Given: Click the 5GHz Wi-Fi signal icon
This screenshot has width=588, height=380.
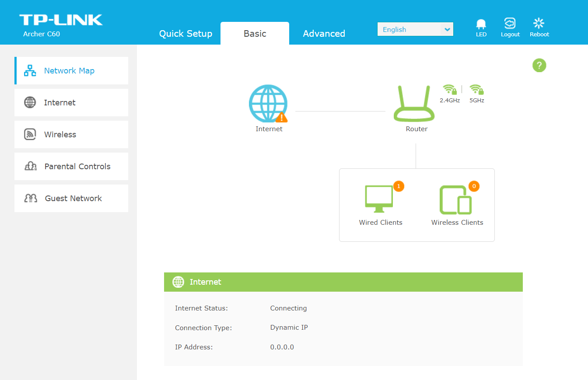Looking at the screenshot, I should click(476, 90).
